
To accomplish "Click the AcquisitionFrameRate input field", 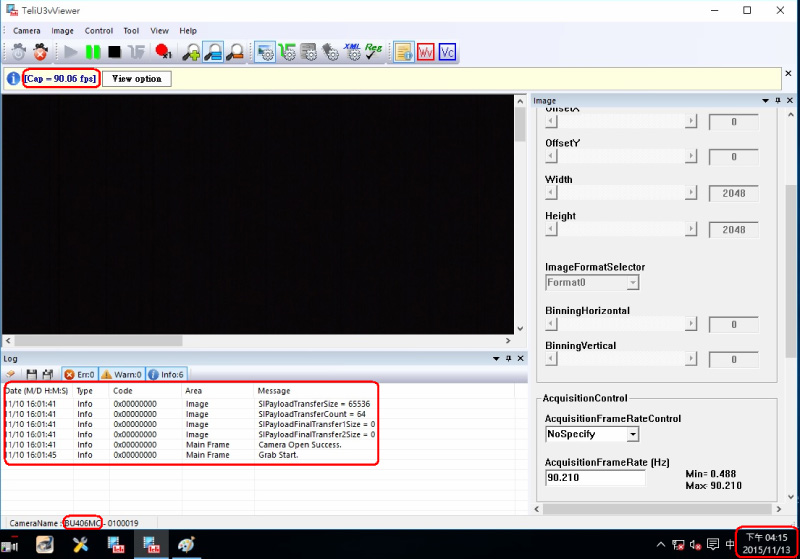I will (x=595, y=478).
